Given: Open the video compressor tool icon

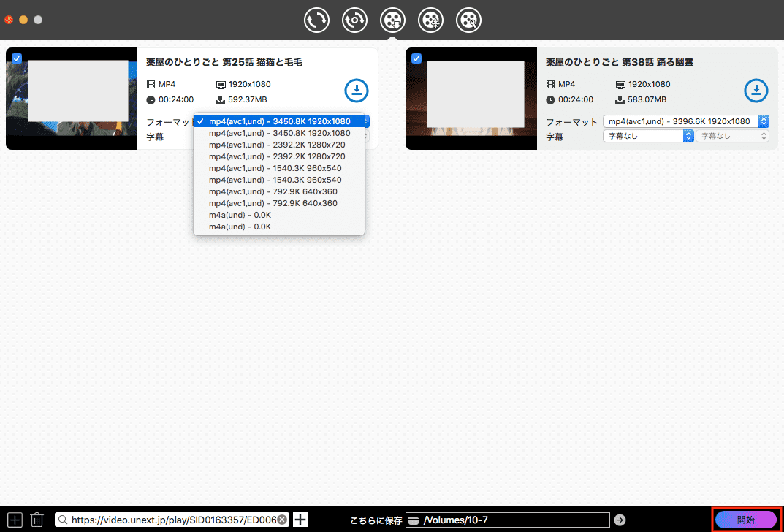Looking at the screenshot, I should (x=430, y=20).
